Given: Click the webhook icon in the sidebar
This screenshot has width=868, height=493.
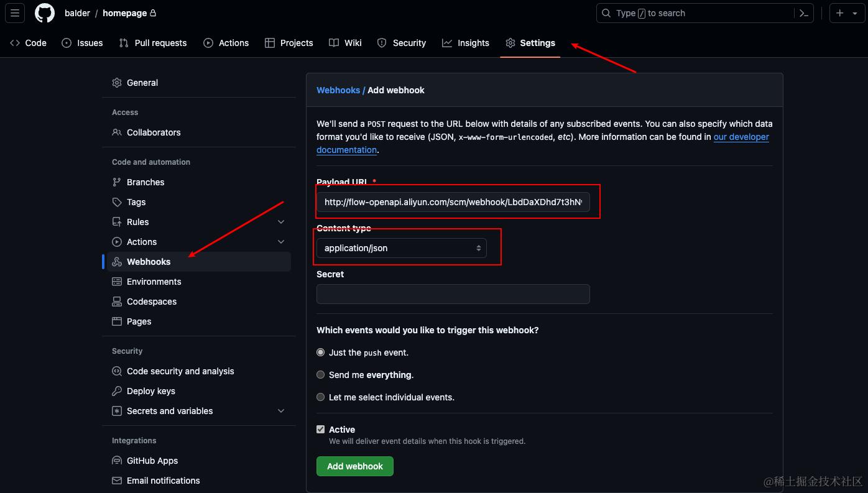Looking at the screenshot, I should 117,262.
